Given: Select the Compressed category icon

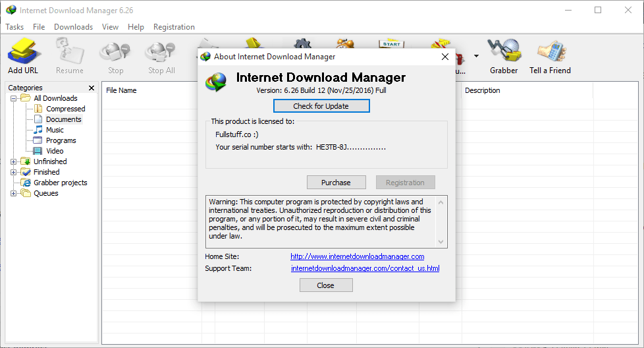Looking at the screenshot, I should click(x=38, y=109).
